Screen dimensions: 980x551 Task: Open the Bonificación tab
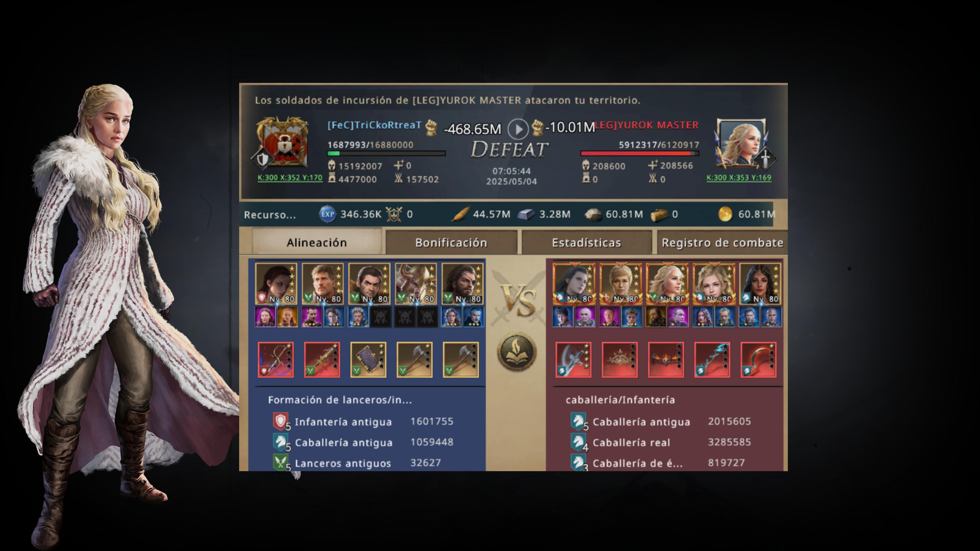click(x=451, y=243)
